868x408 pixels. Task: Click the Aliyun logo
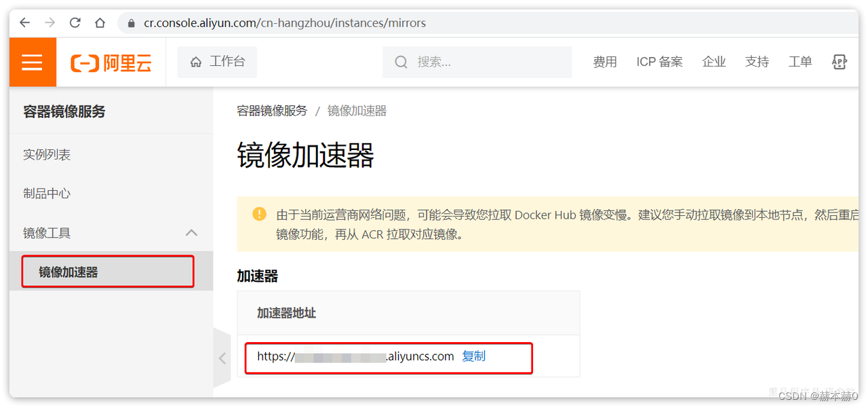pos(111,63)
